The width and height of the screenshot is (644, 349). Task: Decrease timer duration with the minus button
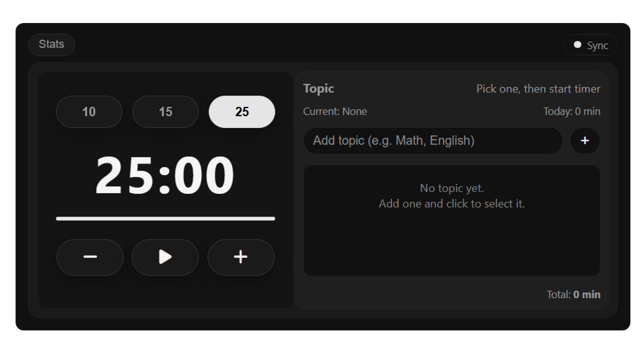click(90, 257)
